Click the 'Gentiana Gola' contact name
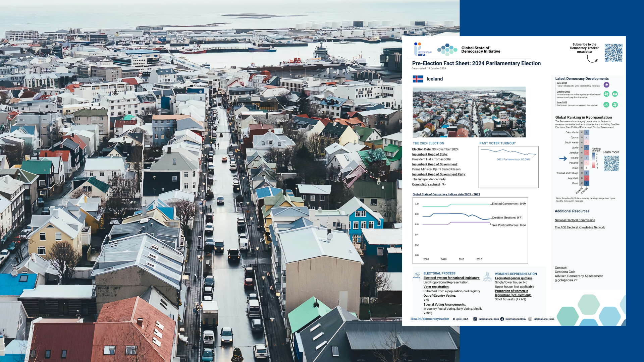The width and height of the screenshot is (644, 362). pyautogui.click(x=565, y=272)
